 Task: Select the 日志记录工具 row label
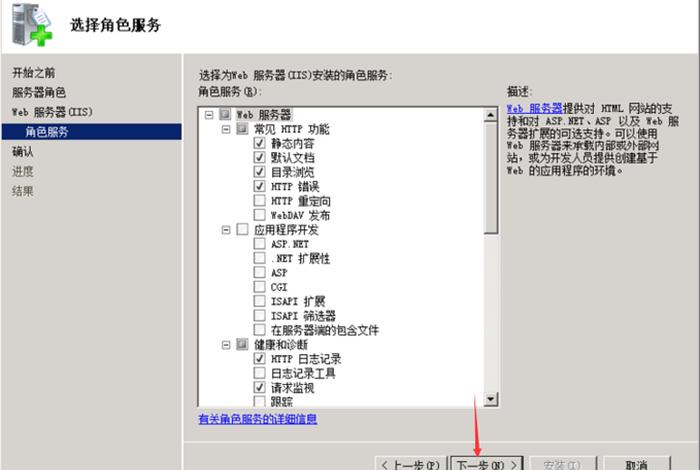[303, 373]
